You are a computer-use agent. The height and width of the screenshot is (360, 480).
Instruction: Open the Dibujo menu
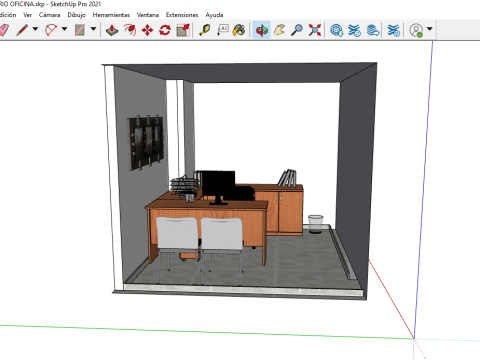pos(76,15)
